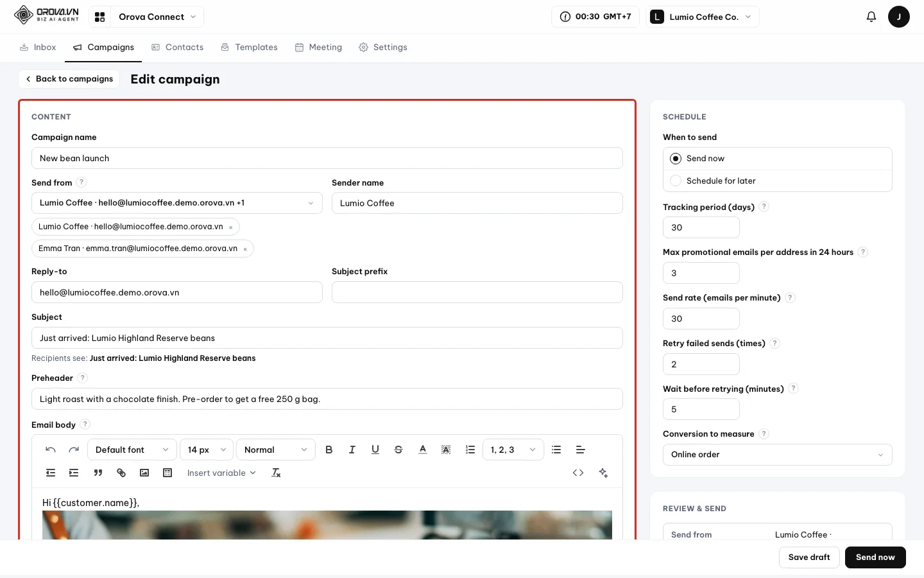Open the Send from dropdown
The image size is (924, 578).
pos(177,203)
